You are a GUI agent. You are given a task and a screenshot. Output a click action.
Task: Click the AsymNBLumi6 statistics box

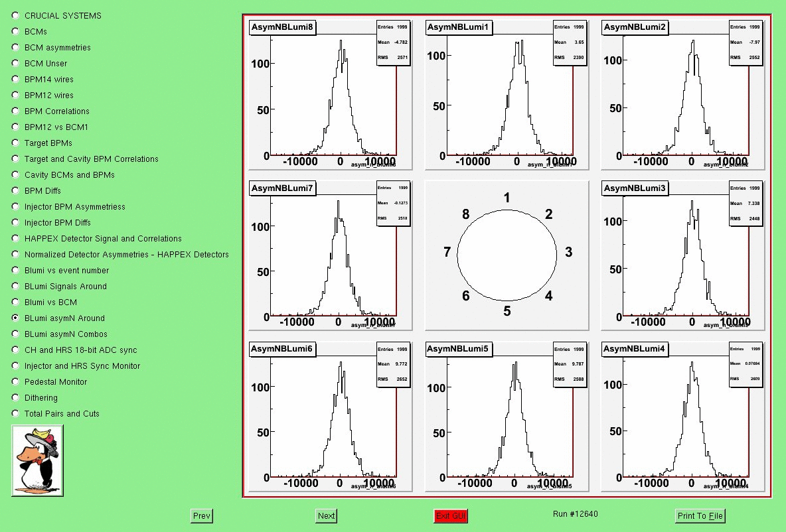click(x=394, y=364)
